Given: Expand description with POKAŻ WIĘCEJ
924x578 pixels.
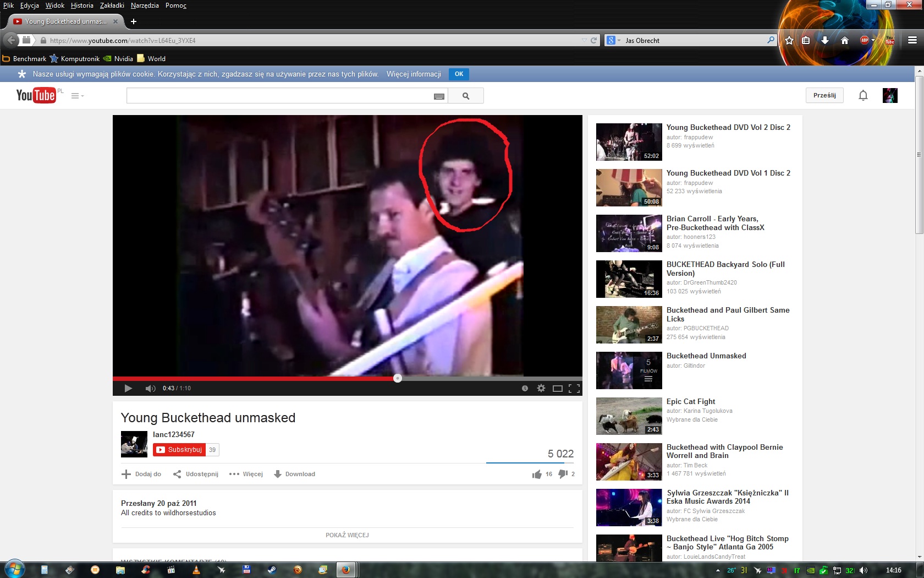Looking at the screenshot, I should [x=347, y=535].
